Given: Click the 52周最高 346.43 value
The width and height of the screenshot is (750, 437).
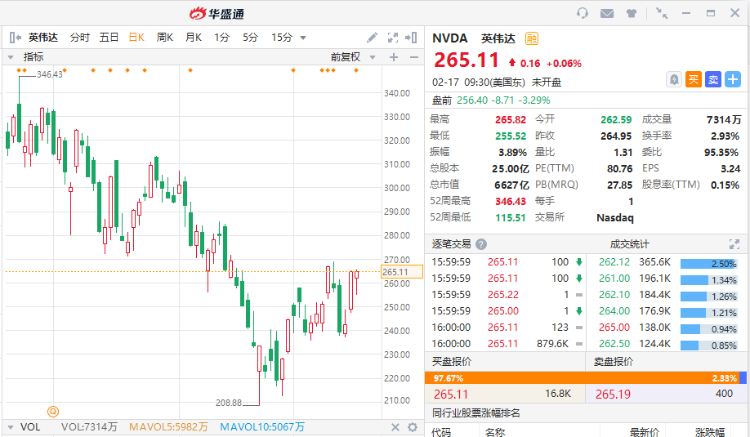Looking at the screenshot, I should [510, 201].
